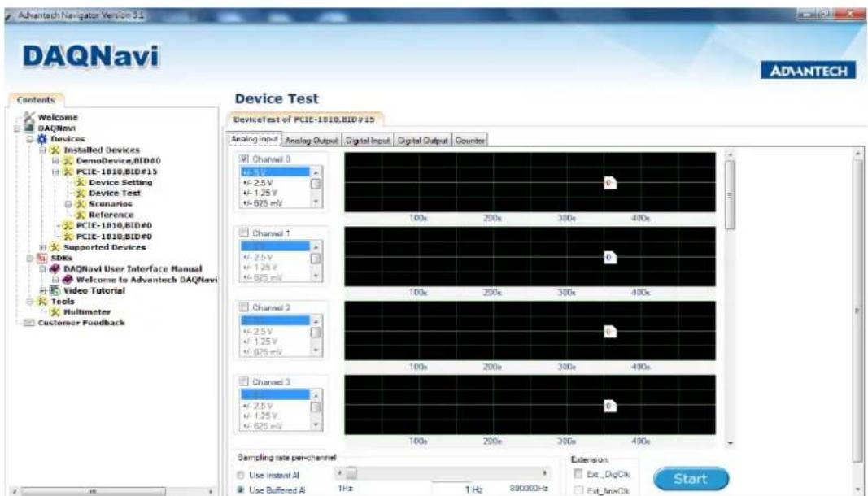Open the Digital Input tab
Image resolution: width=868 pixels, height=496 pixels.
tap(369, 141)
